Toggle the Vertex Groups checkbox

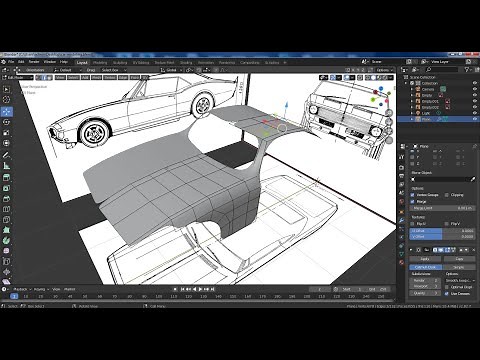(x=413, y=195)
